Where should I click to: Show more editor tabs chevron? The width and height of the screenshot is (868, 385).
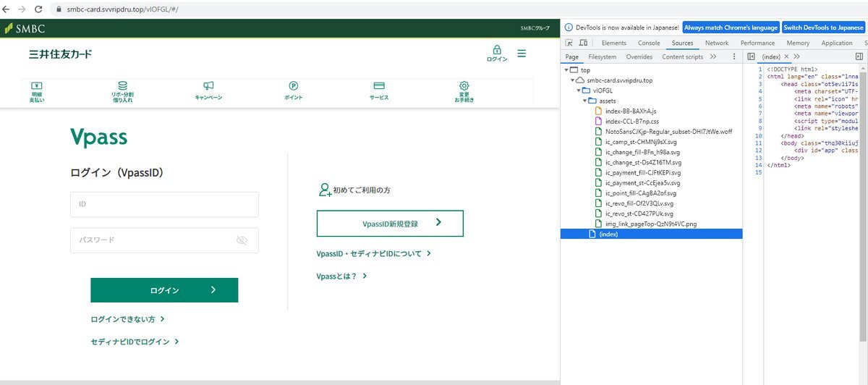point(798,56)
